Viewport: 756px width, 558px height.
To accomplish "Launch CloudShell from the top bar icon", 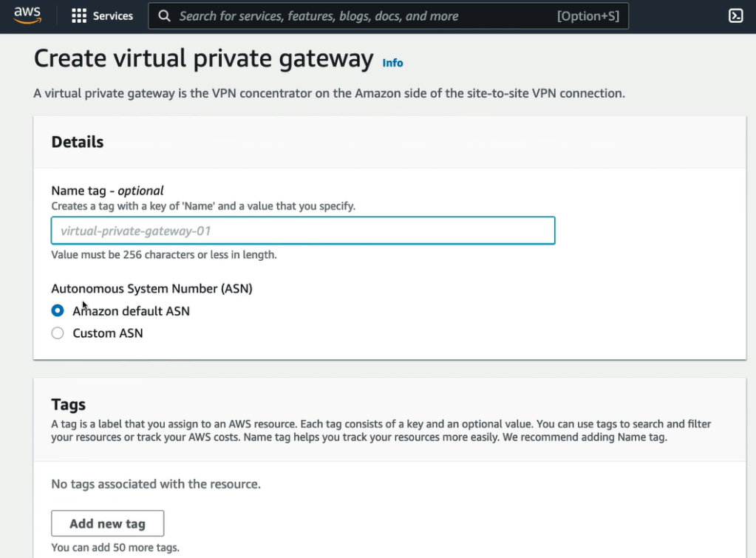I will 735,16.
